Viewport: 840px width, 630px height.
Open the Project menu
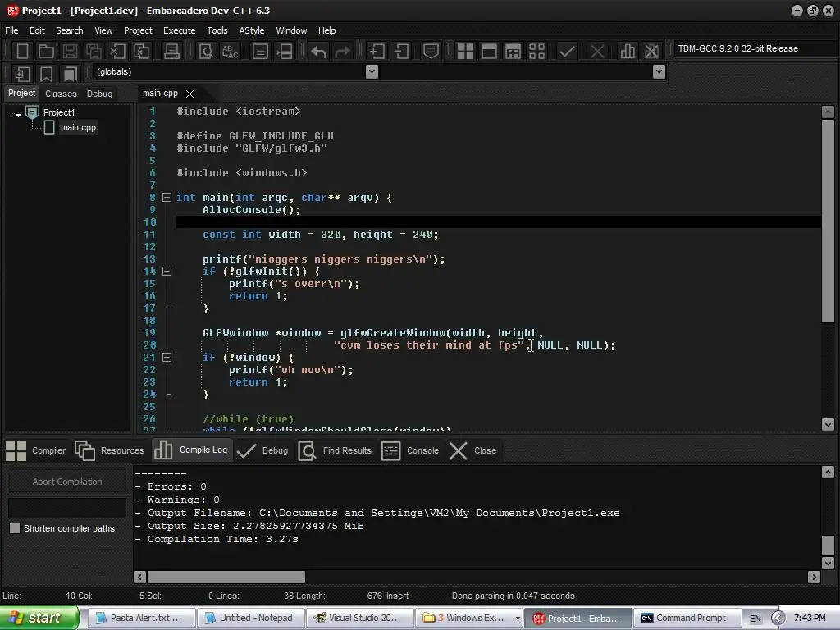coord(138,30)
